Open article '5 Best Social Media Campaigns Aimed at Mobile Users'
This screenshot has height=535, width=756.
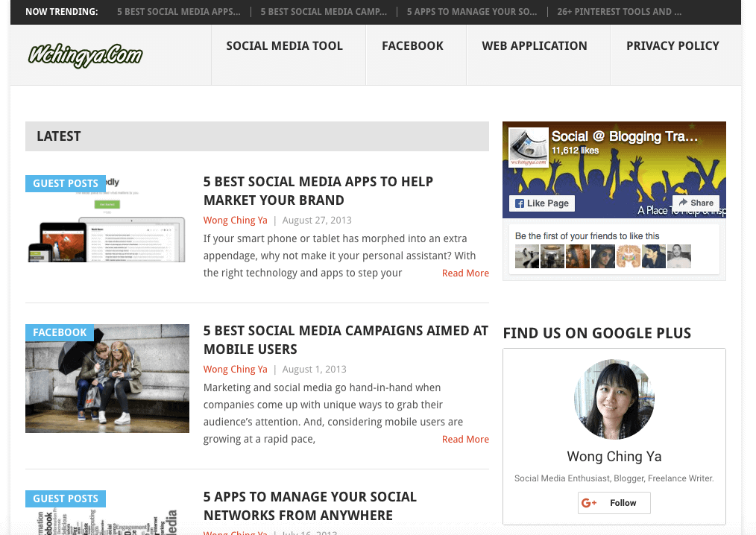(x=346, y=340)
